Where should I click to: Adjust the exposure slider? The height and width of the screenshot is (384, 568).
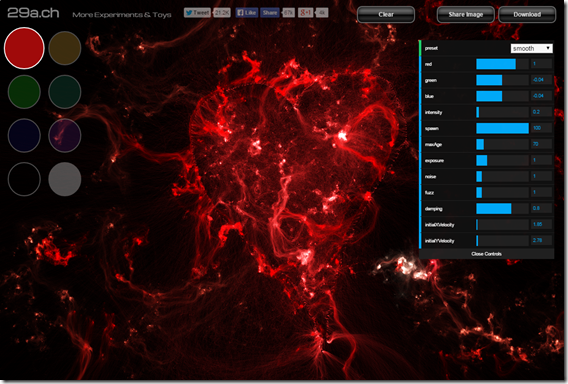pos(502,160)
